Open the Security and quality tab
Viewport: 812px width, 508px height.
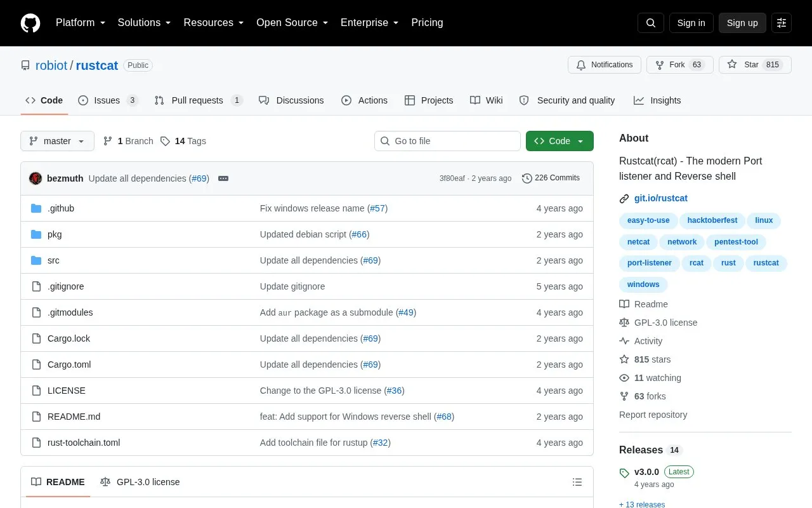point(567,100)
